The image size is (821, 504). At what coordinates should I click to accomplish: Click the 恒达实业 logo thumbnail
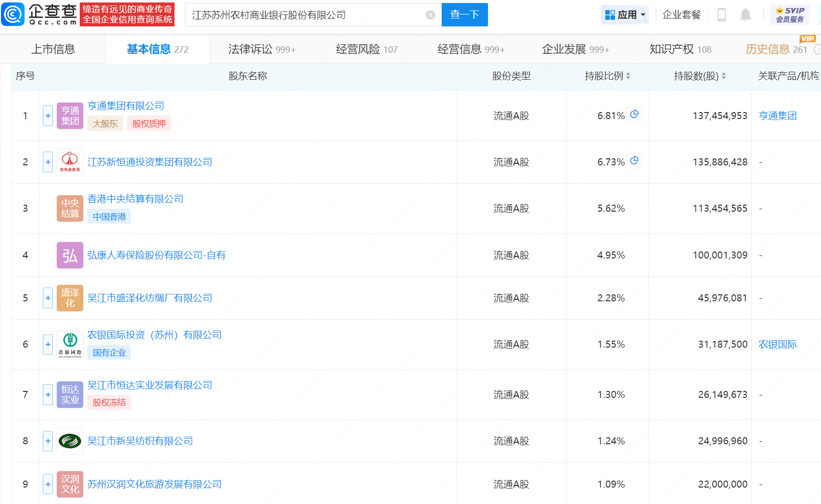click(70, 395)
